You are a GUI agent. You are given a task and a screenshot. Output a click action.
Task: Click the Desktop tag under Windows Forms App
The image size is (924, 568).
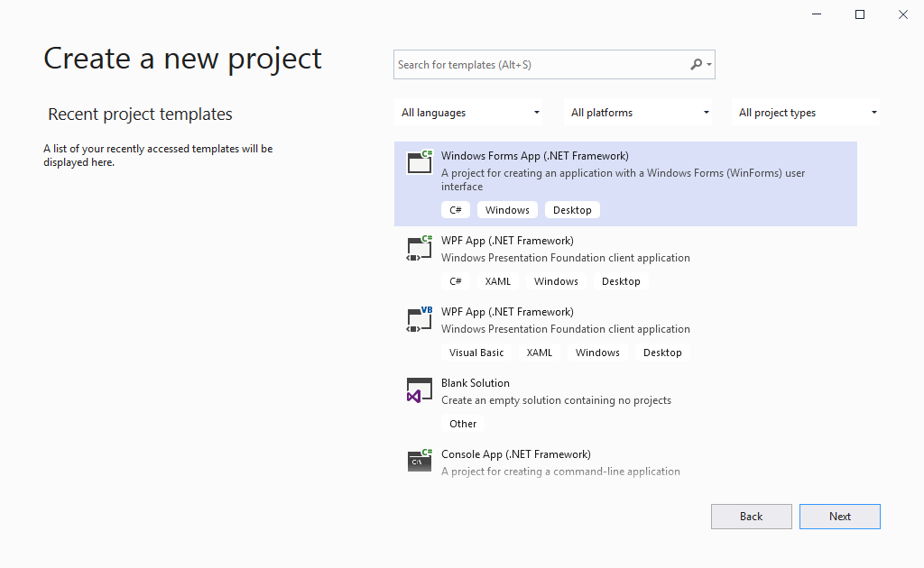point(572,210)
